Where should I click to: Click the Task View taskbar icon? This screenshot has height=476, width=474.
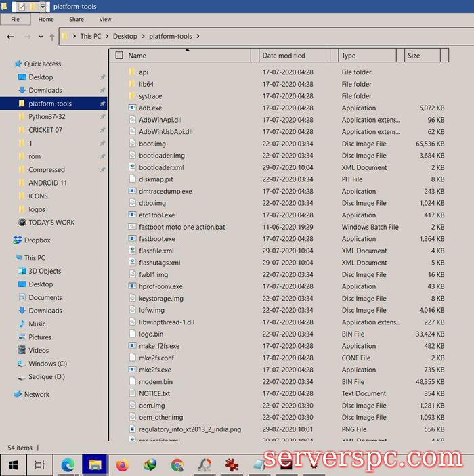pos(40,464)
